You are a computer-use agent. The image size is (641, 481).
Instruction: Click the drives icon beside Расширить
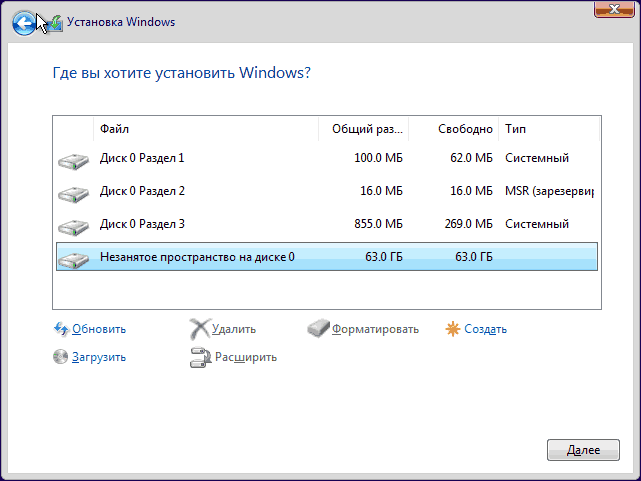pos(200,357)
